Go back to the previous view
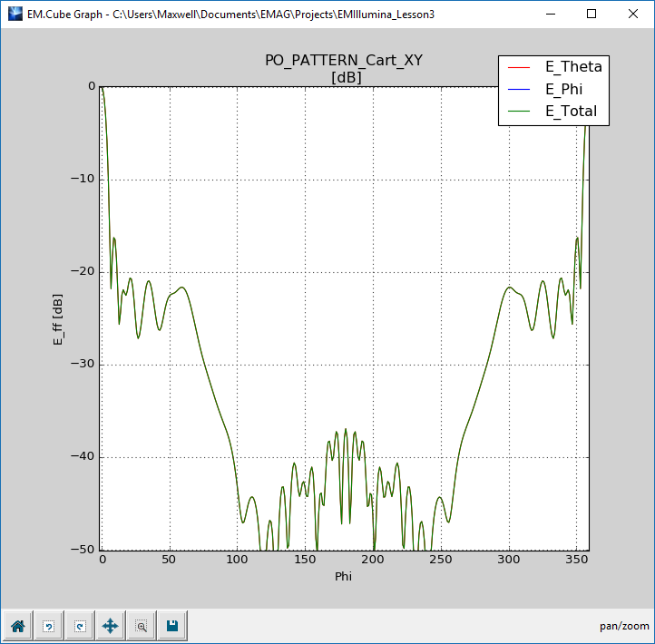The width and height of the screenshot is (655, 644). click(48, 625)
